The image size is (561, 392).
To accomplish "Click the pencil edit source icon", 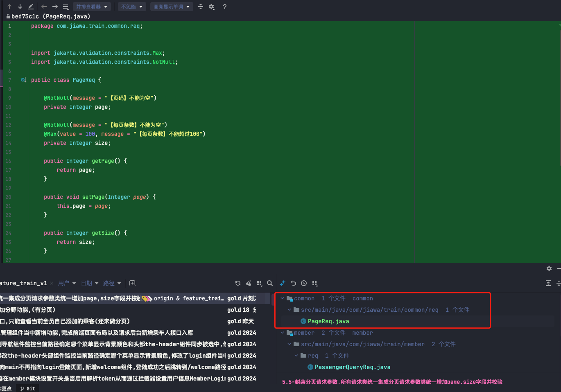I will point(31,7).
